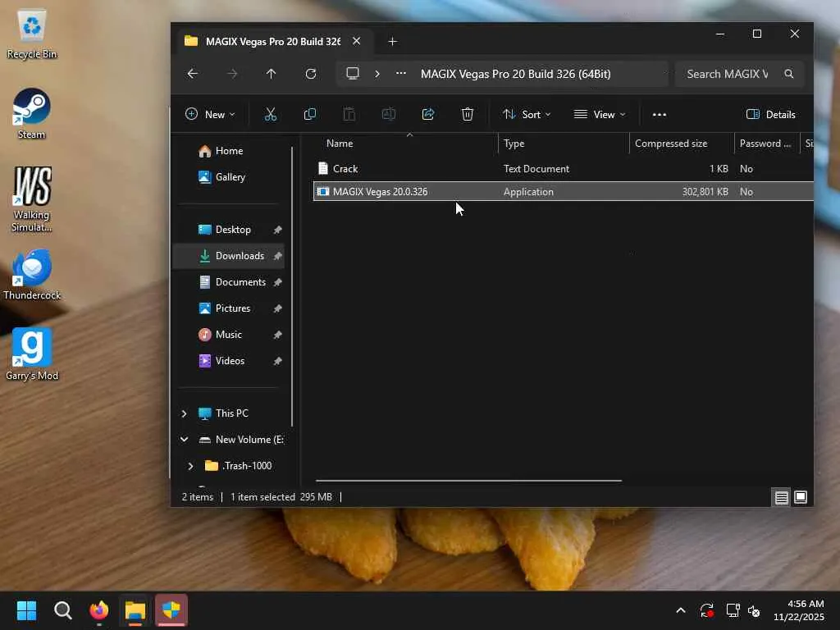Click the Windows Security taskbar icon

pos(171,609)
